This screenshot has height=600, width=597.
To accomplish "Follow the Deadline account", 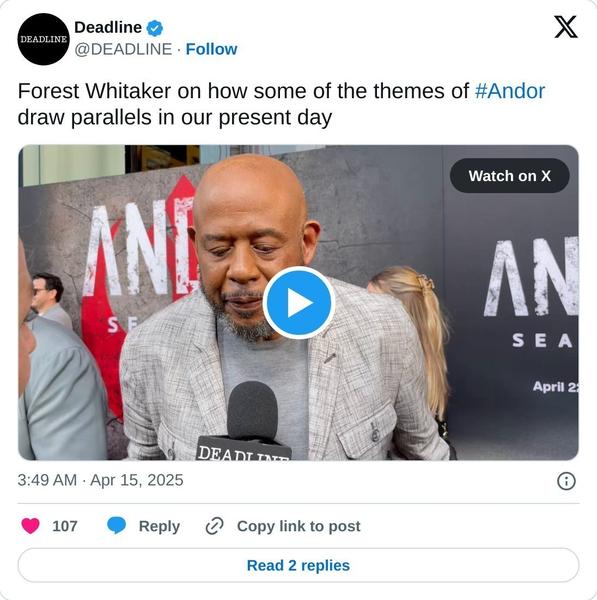I will click(211, 49).
